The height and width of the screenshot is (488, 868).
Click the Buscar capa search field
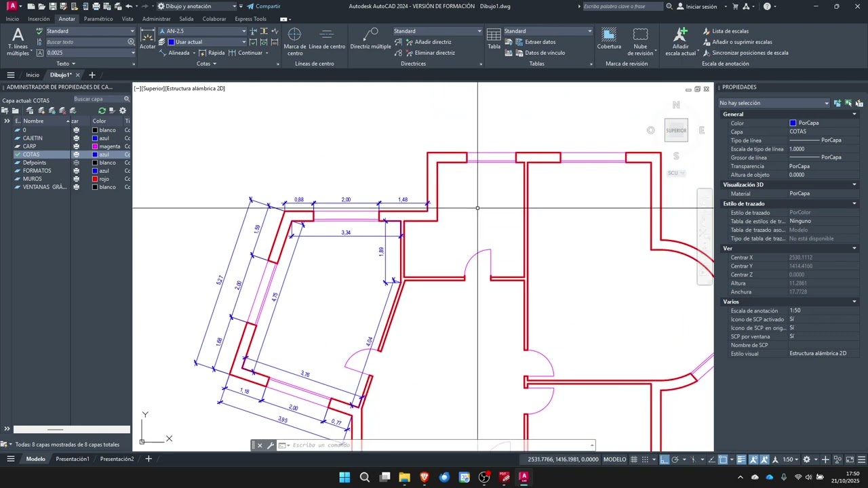tap(100, 99)
